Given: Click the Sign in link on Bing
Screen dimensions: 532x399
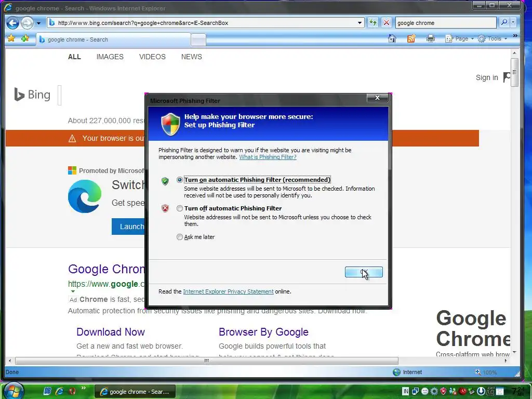Looking at the screenshot, I should (x=487, y=78).
